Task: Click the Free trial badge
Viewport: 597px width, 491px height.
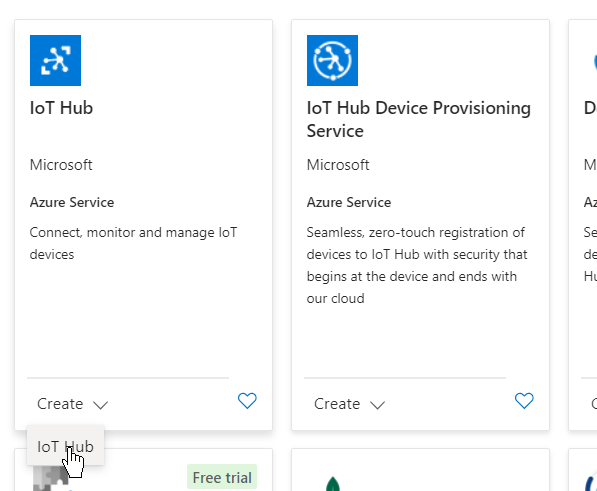Action: (x=222, y=477)
